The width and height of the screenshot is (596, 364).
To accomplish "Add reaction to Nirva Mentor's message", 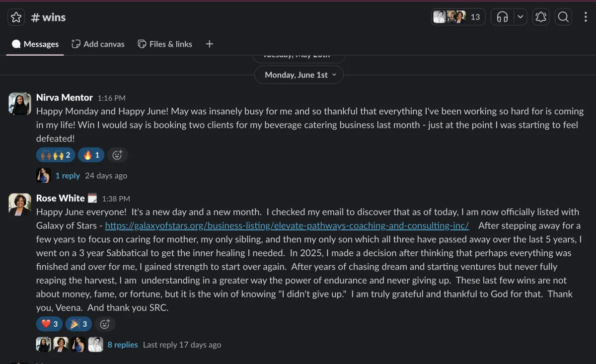I will [117, 155].
